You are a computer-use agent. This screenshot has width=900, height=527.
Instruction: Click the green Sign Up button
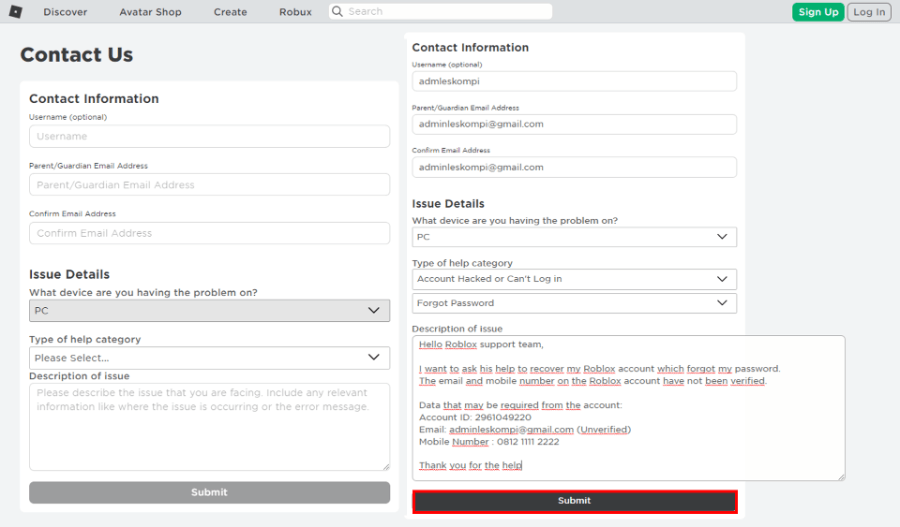[818, 12]
